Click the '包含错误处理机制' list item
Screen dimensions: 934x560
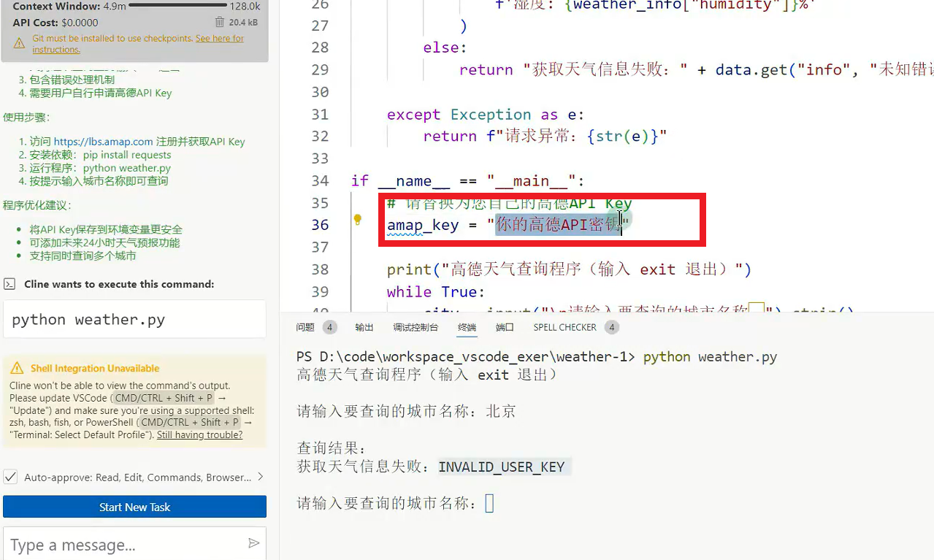tap(72, 80)
